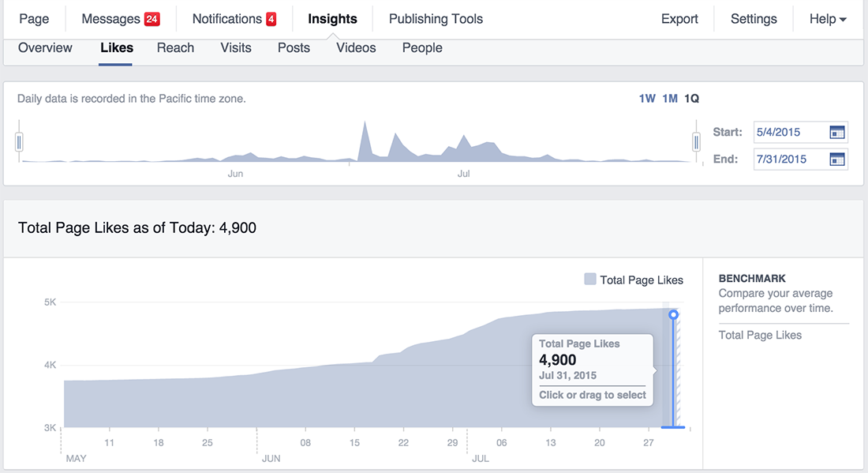The height and width of the screenshot is (473, 868).
Task: Select the Likes sub-tab
Action: coord(116,47)
